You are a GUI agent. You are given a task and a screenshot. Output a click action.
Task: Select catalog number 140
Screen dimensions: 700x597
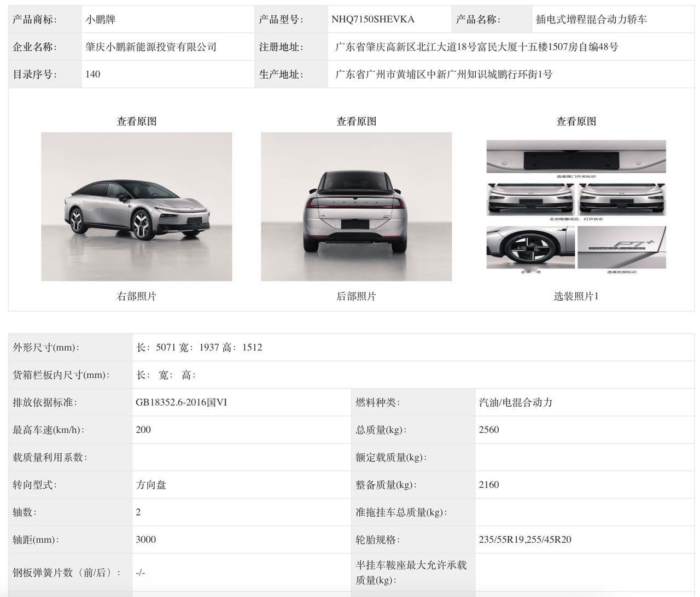pyautogui.click(x=93, y=74)
